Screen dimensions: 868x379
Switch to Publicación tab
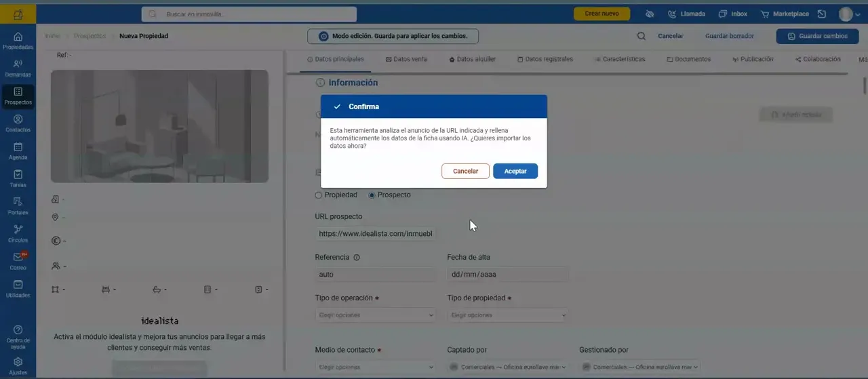coord(753,60)
